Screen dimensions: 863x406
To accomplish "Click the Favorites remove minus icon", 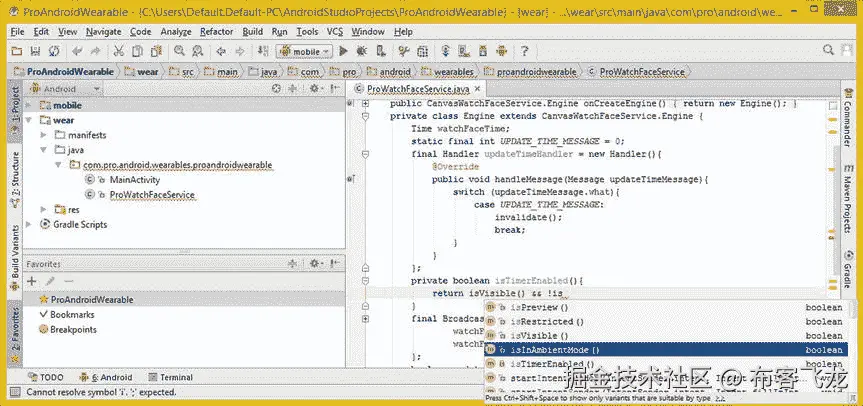I will [68, 281].
